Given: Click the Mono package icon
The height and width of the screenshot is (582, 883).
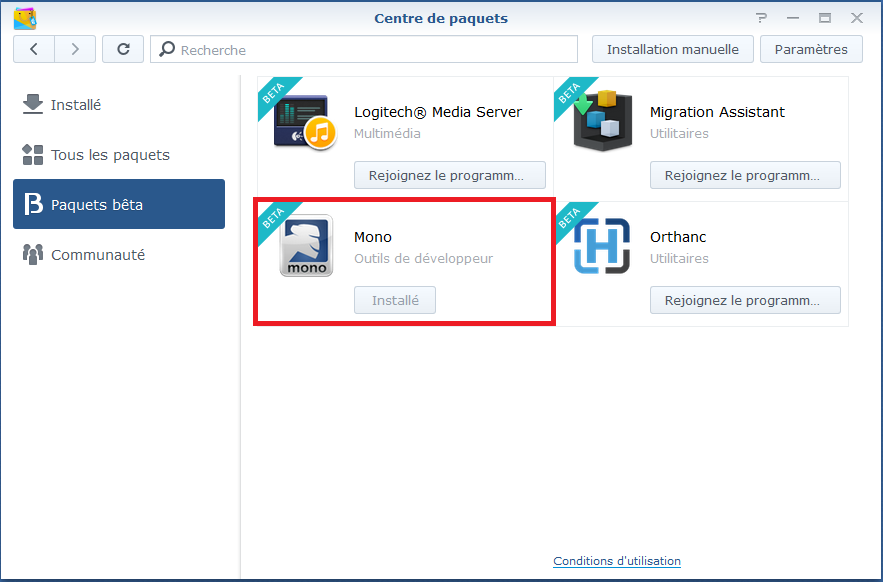Looking at the screenshot, I should click(305, 247).
